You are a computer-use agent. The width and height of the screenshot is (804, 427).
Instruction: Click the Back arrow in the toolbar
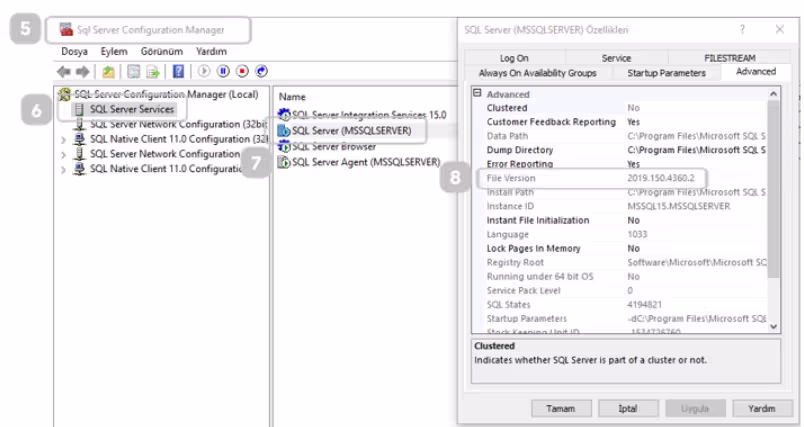[64, 72]
